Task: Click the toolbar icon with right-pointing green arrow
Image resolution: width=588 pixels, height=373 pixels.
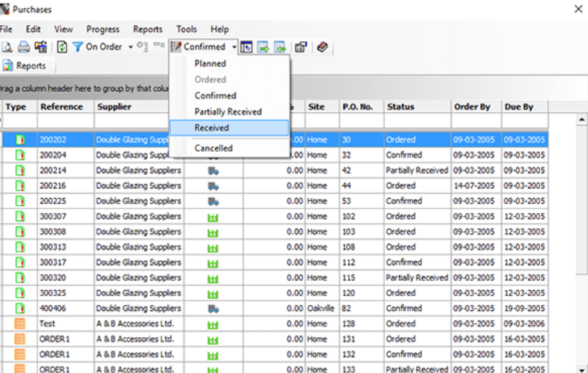Action: coord(263,47)
